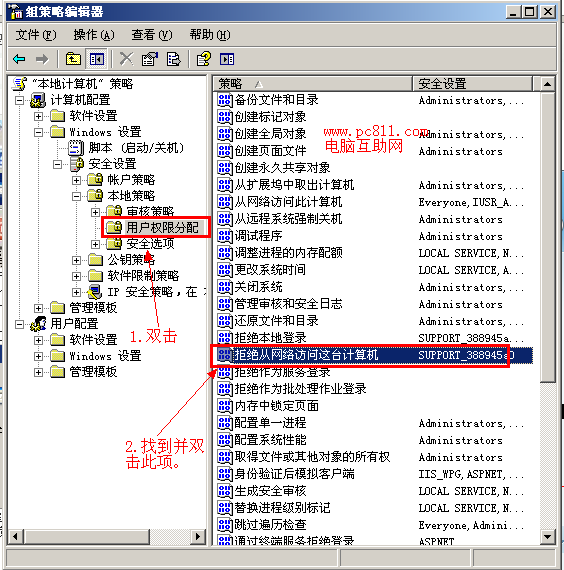This screenshot has width=564, height=570.
Task: Click policy icon beside 备份文件和目录
Action: [x=225, y=100]
